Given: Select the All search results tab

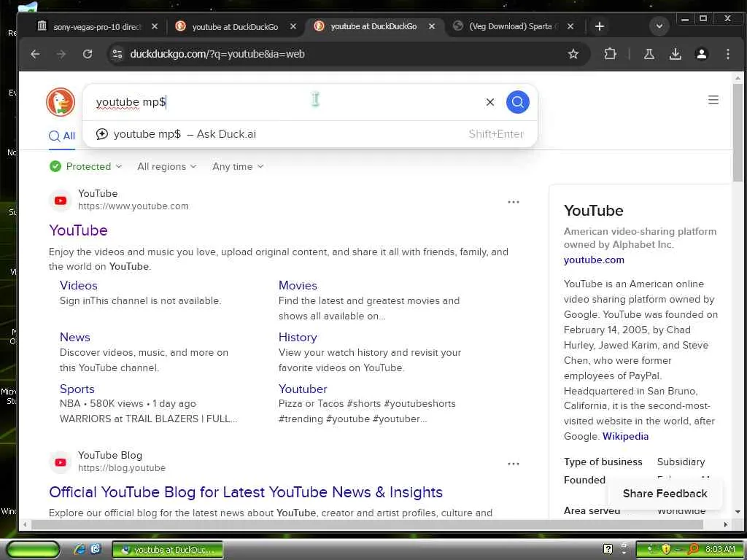Looking at the screenshot, I should pyautogui.click(x=62, y=136).
